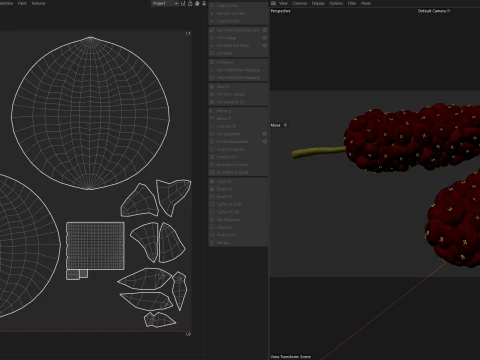Run Boundary to Circle command
This screenshot has width=480, height=360.
pyautogui.click(x=238, y=164)
